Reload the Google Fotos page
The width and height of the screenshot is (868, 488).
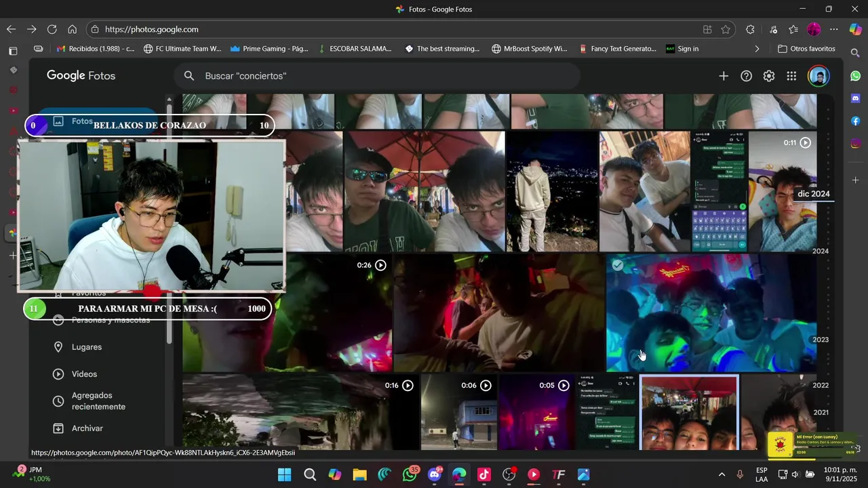(52, 29)
